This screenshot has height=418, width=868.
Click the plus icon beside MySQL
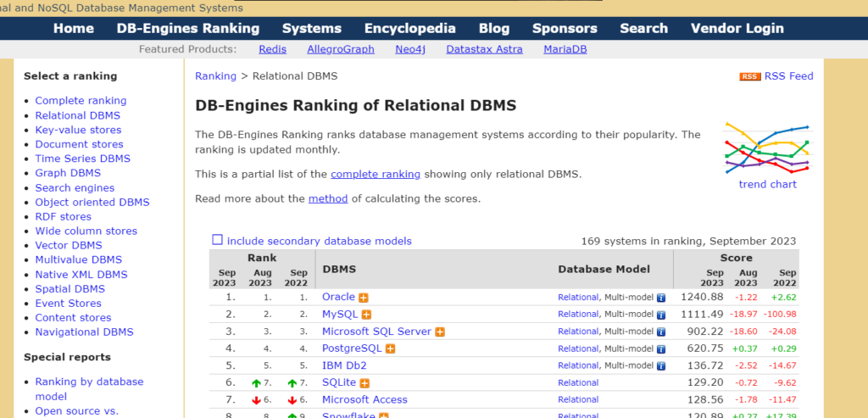pyautogui.click(x=366, y=315)
